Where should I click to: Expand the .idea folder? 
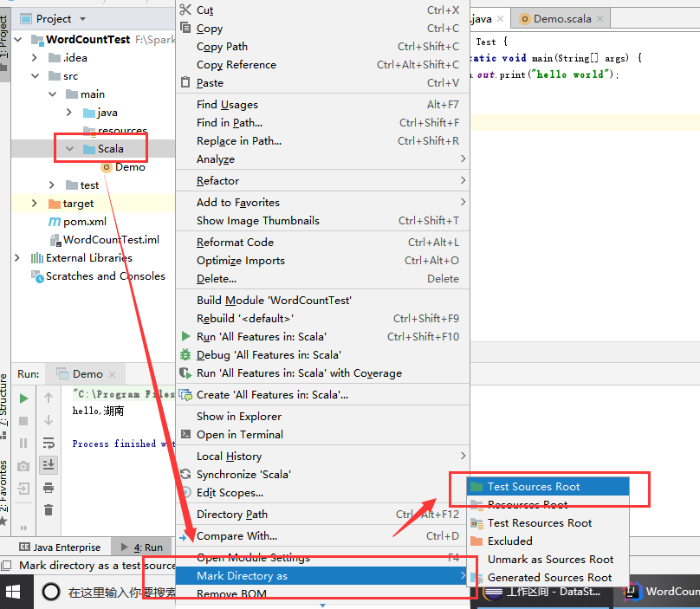pyautogui.click(x=35, y=57)
